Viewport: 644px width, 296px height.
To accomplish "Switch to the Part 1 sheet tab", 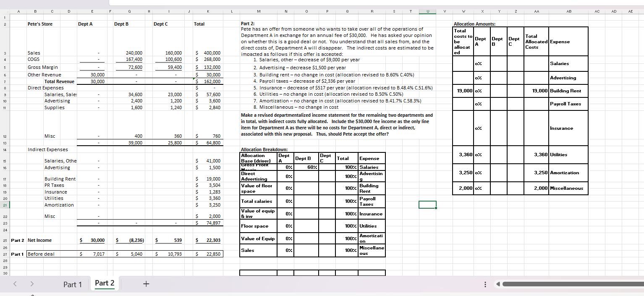I will pos(73,284).
